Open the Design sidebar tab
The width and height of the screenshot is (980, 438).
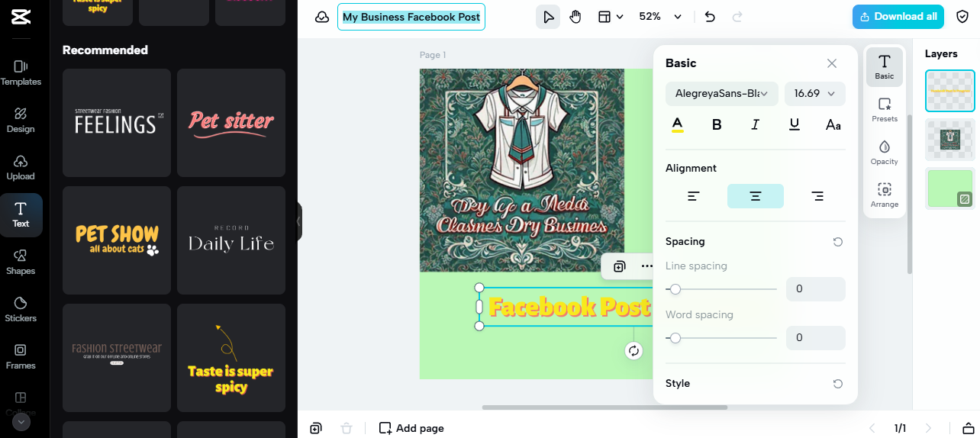tap(21, 121)
